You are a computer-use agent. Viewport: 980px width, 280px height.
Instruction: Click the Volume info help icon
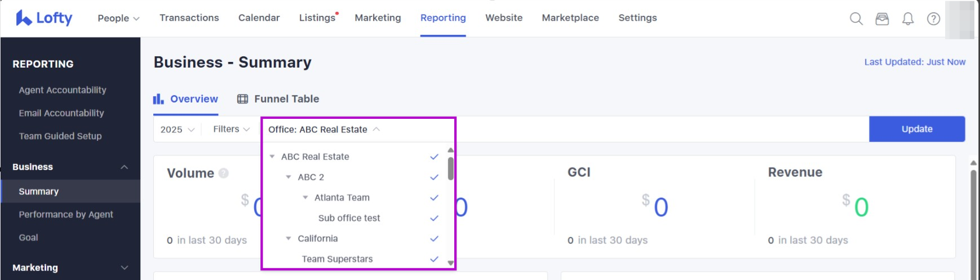224,173
